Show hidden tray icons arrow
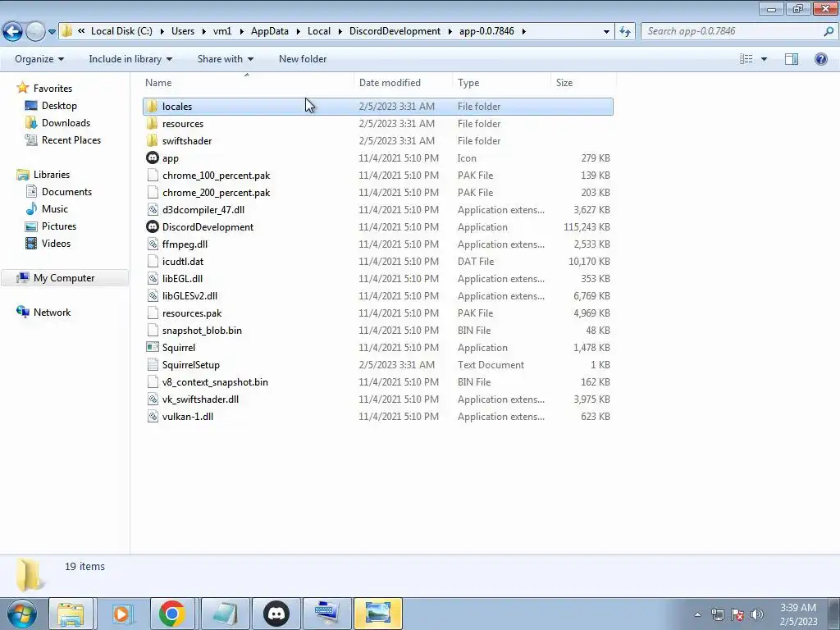This screenshot has height=630, width=840. 697,614
